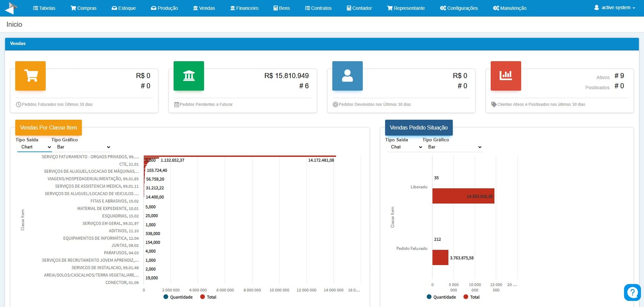
Task: Click the blue user profile card icon
Action: (348, 76)
